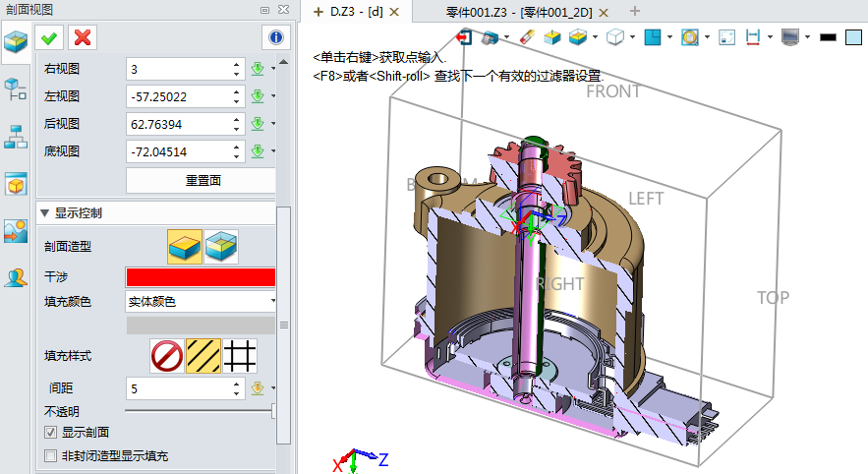Viewport: 868px width, 474px height.
Task: Toggle the 显示剖面 checkbox
Action: pos(51,432)
